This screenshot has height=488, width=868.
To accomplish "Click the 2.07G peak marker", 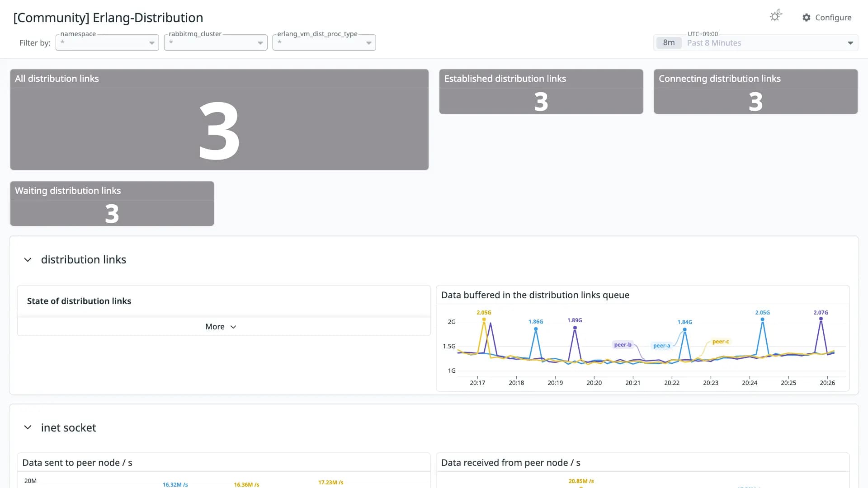I will point(821,319).
